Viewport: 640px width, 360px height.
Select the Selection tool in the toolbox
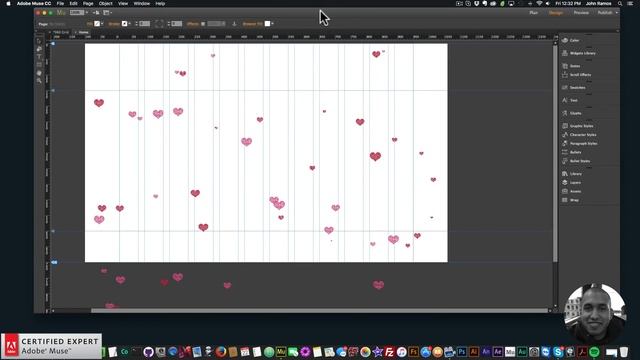(39, 41)
